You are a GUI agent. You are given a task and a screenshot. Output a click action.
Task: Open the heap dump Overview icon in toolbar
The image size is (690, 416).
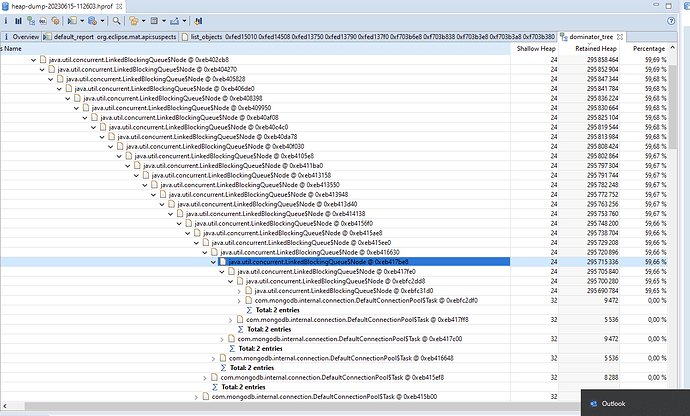click(6, 20)
